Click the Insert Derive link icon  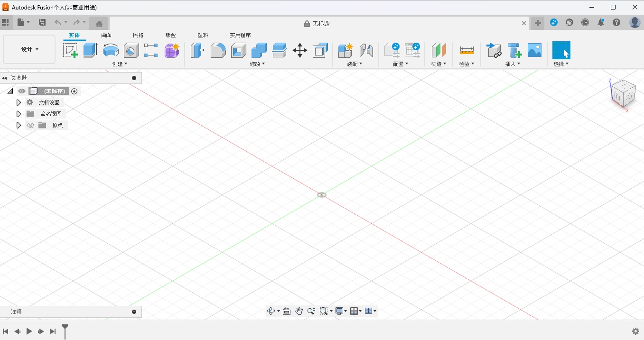pos(494,50)
